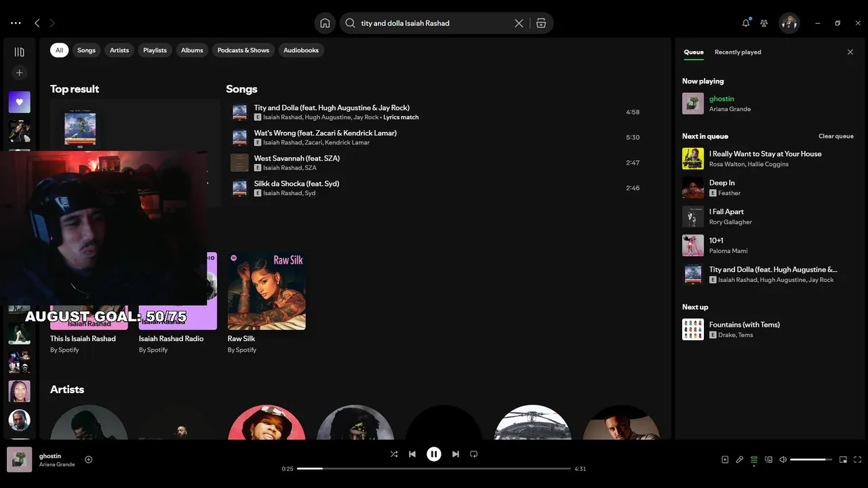This screenshot has height=488, width=868.
Task: Open the Lyrics microphone icon
Action: (739, 460)
